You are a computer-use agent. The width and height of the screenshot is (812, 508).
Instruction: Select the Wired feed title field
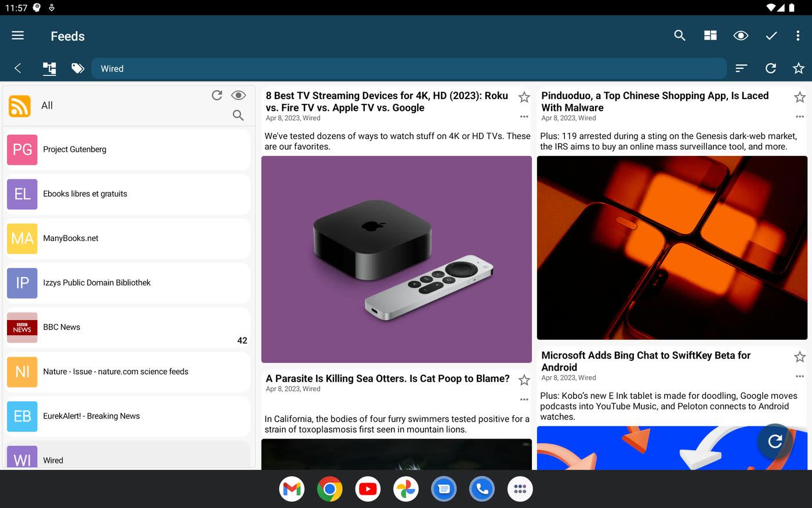409,68
